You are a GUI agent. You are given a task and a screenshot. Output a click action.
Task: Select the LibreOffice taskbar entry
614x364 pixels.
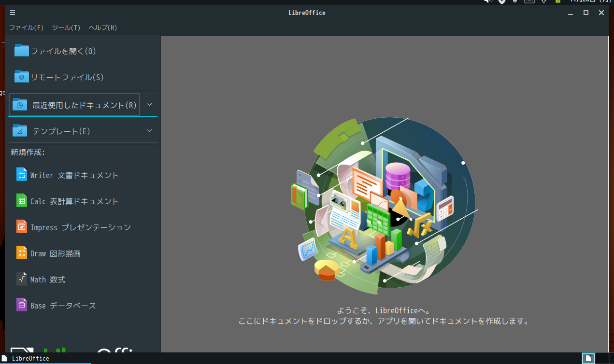[x=45, y=358]
